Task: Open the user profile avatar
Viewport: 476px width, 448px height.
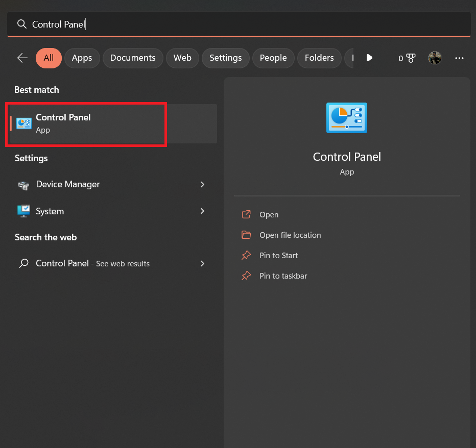Action: coord(435,58)
